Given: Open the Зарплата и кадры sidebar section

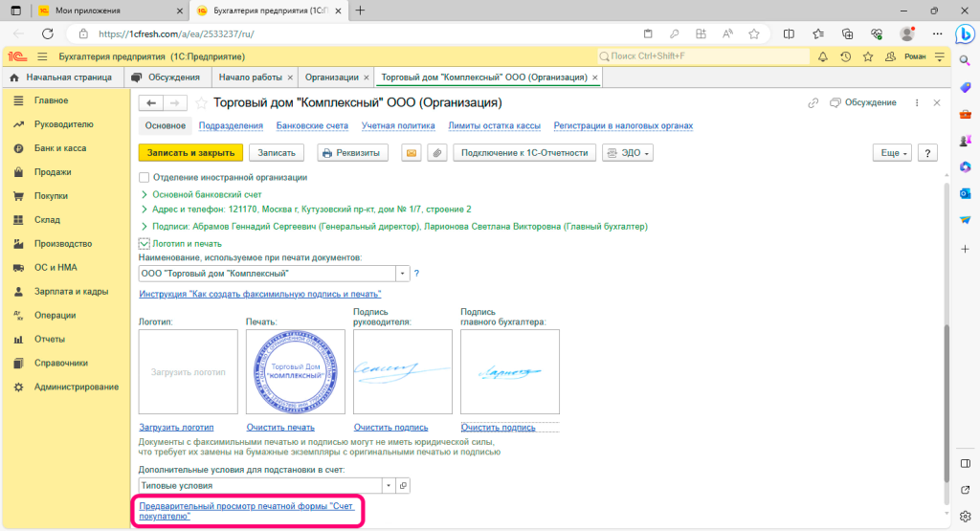Looking at the screenshot, I should [x=71, y=292].
